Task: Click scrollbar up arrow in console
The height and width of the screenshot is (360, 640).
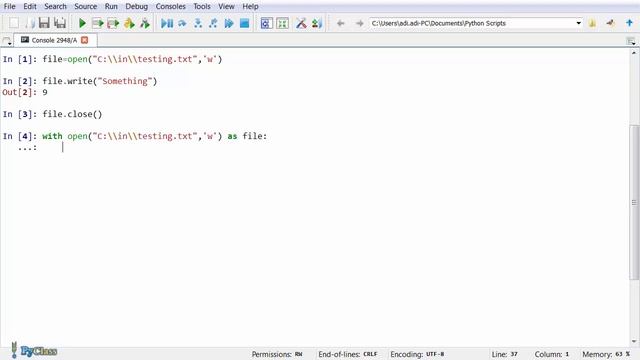Action: point(634,53)
